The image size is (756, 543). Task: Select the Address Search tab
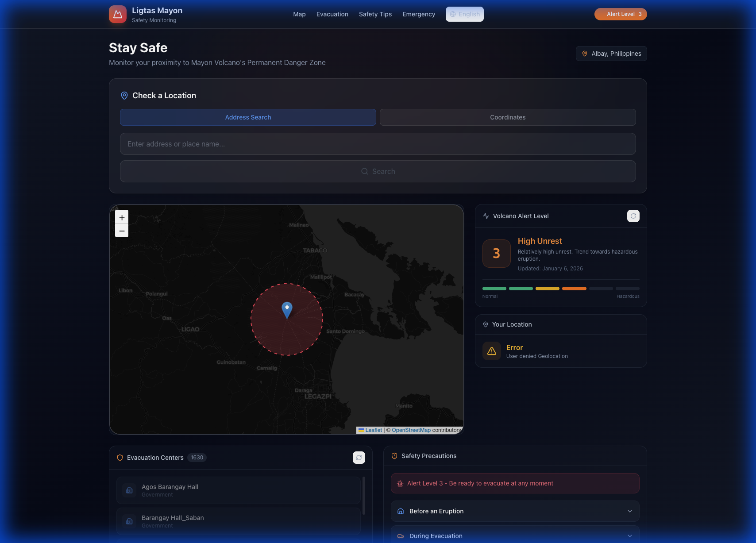tap(248, 117)
